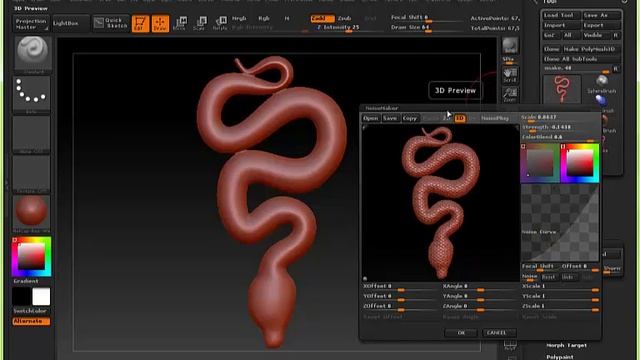
Task: Click Open in NoiseMaker dialog
Action: click(x=371, y=118)
